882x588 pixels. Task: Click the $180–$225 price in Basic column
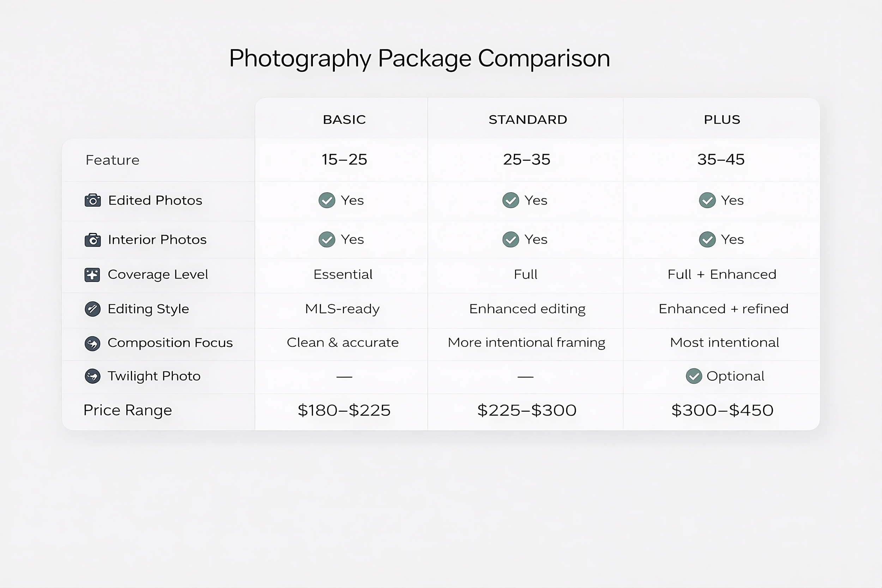click(x=344, y=410)
